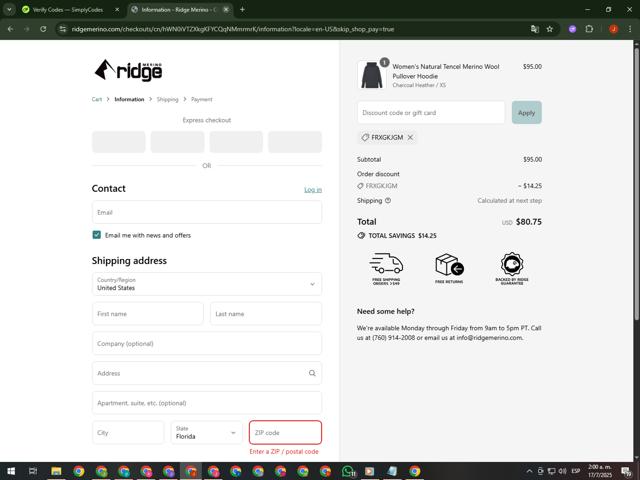Viewport: 640px width, 480px height.
Task: Click the Ridge Merino logo
Action: coord(128,70)
